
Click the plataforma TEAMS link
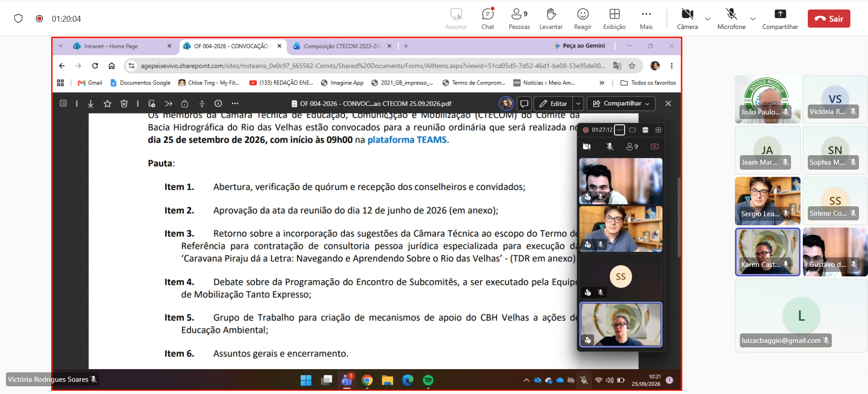pos(407,140)
